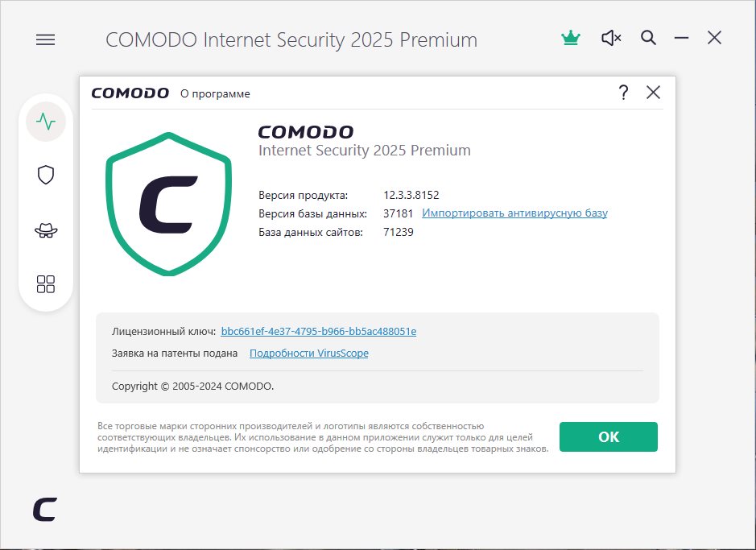Viewport: 756px width, 550px height.
Task: Open the shield protection sidebar icon
Action: pyautogui.click(x=46, y=176)
